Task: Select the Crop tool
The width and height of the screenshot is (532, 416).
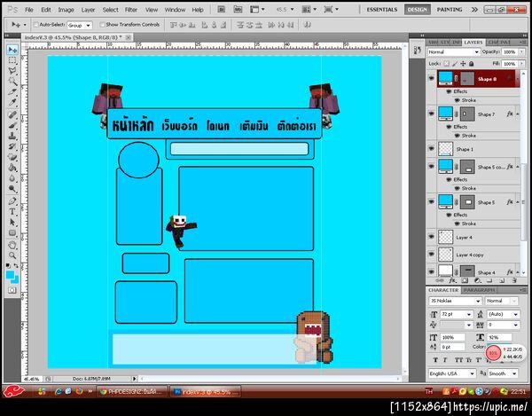Action: 12,92
